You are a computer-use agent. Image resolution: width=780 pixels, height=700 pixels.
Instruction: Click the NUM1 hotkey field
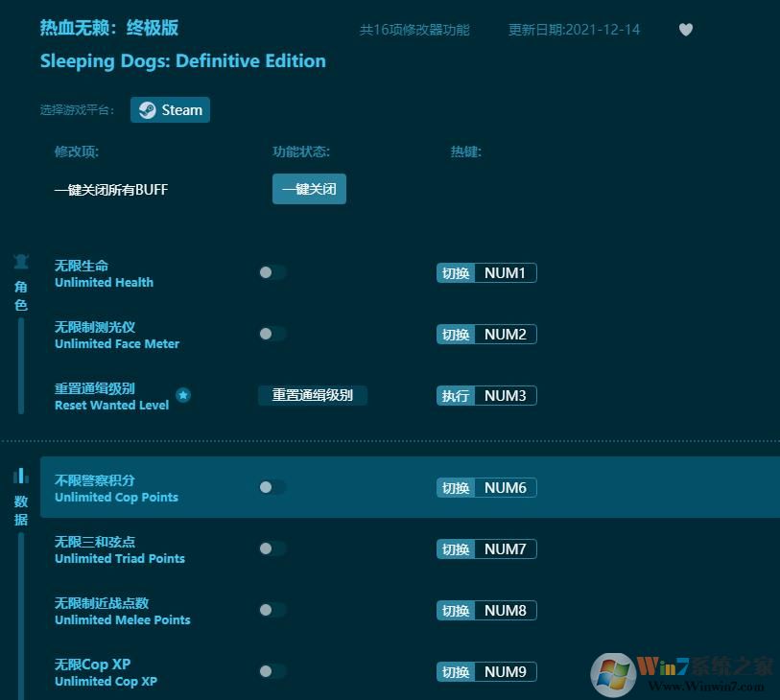(506, 273)
